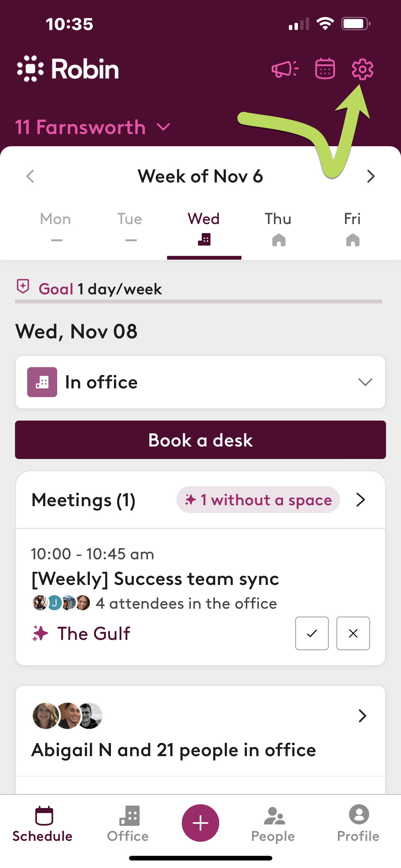Screen dimensions: 401x868
Task: Select the Thu day with home status
Action: [x=278, y=229]
